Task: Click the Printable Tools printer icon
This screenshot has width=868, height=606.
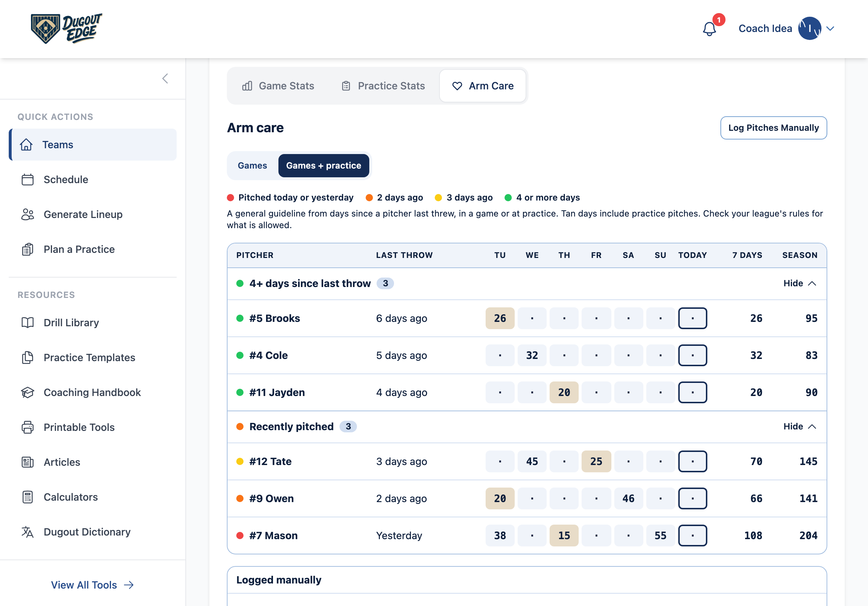Action: pos(28,427)
